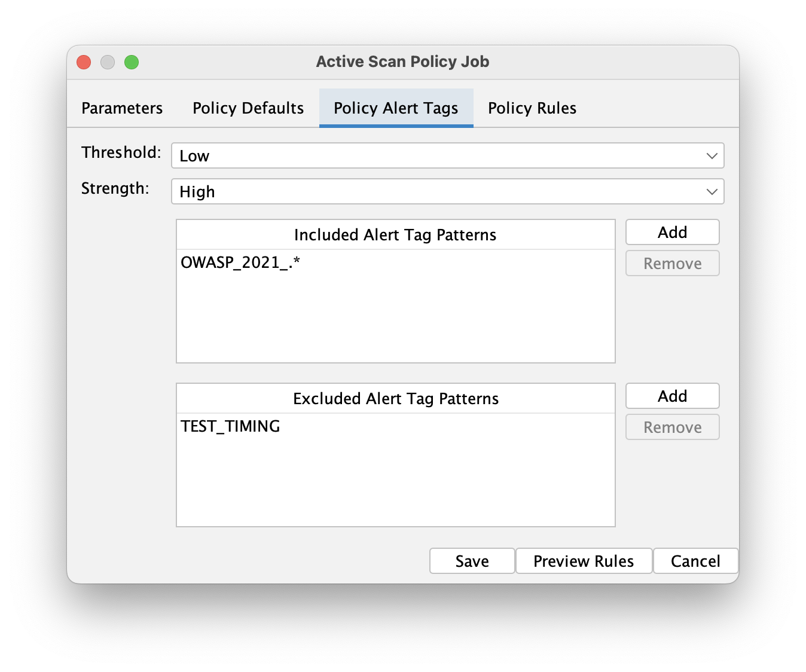Click Preview Rules to review policy rules
The image size is (806, 672).
click(x=584, y=561)
